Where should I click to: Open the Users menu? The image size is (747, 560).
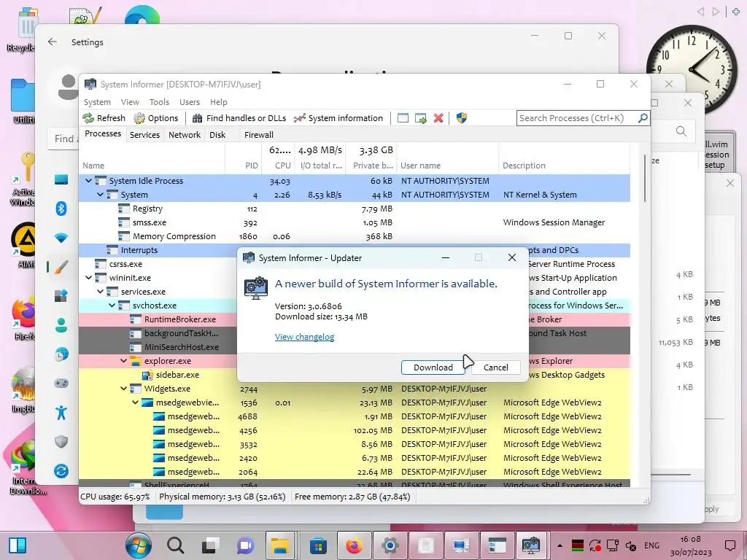click(190, 102)
